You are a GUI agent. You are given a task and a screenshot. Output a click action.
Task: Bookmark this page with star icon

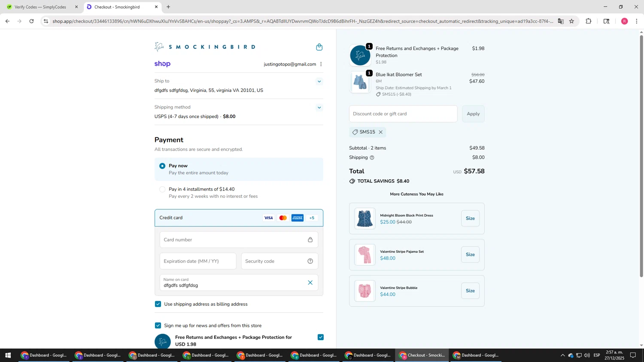571,21
